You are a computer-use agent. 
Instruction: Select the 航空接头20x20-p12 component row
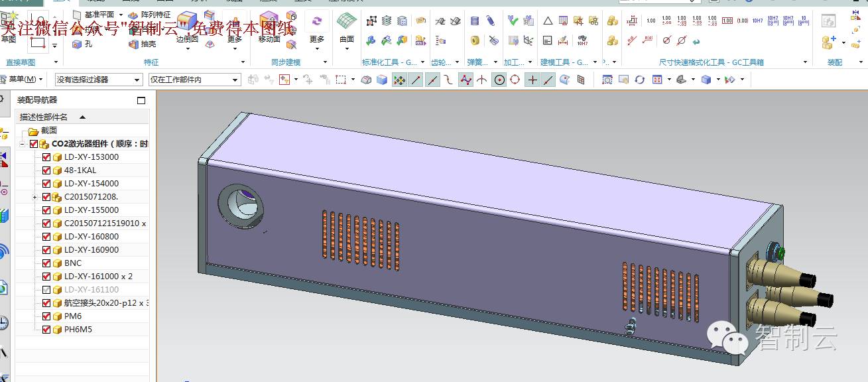[82, 303]
